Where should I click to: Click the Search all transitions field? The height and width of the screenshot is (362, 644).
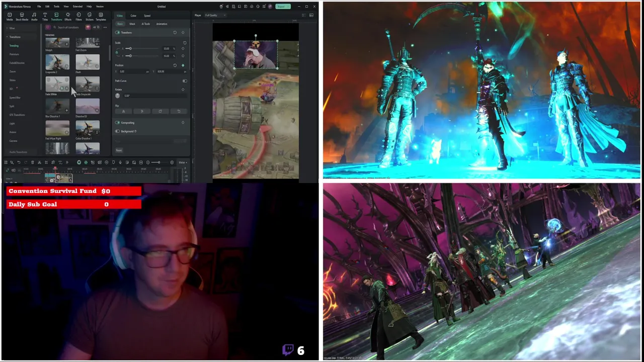(68, 27)
